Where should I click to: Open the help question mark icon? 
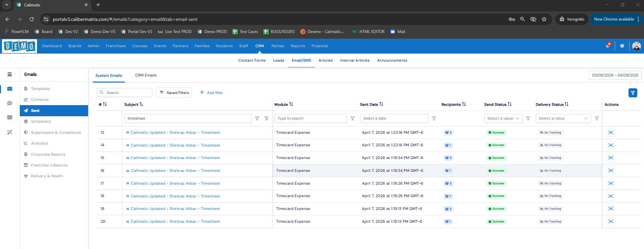622,46
